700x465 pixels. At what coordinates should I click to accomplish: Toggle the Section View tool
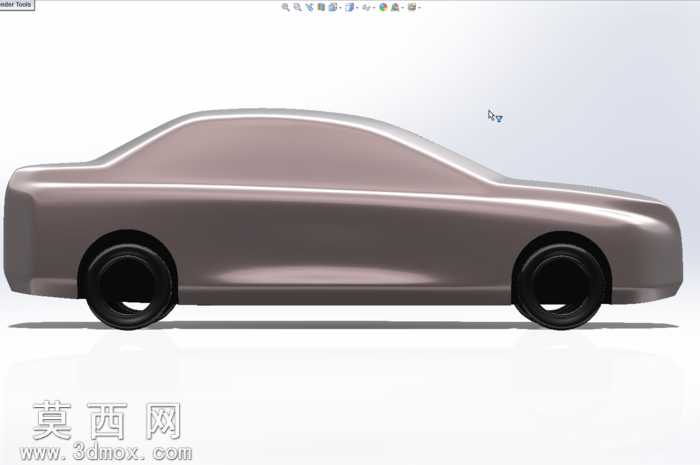click(321, 7)
